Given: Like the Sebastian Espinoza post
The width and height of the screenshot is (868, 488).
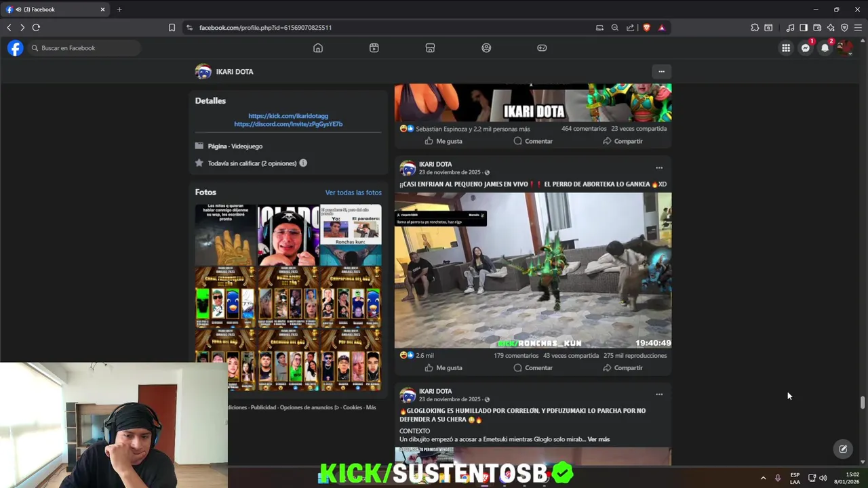Looking at the screenshot, I should point(443,141).
